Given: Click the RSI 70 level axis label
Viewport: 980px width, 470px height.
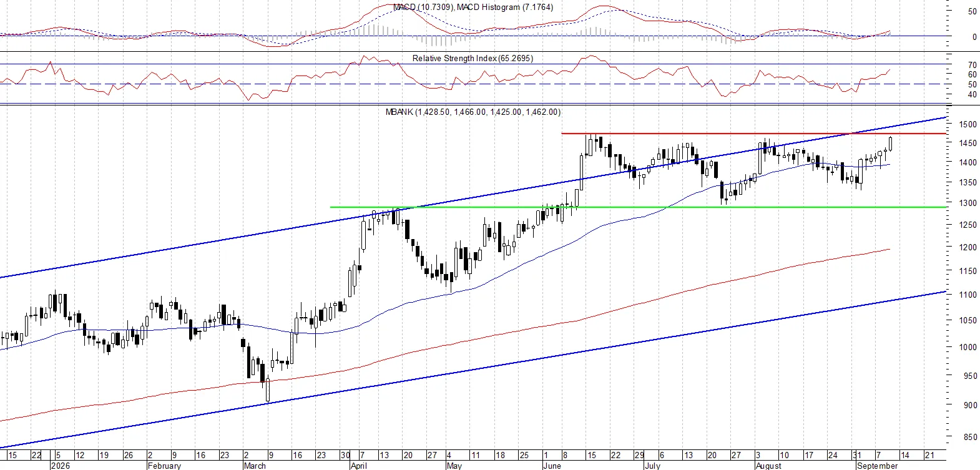Looking at the screenshot, I should point(972,65).
